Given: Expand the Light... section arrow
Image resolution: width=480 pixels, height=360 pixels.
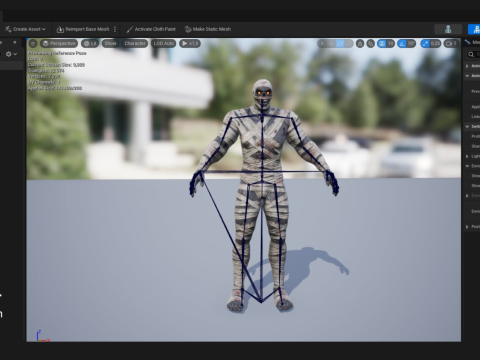Looking at the screenshot, I should [x=467, y=156].
